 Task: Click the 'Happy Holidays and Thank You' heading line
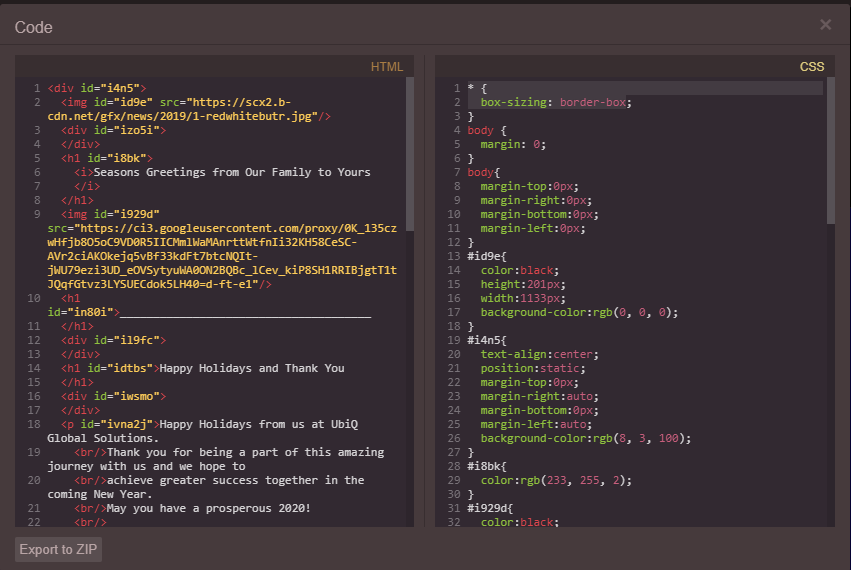(x=202, y=368)
